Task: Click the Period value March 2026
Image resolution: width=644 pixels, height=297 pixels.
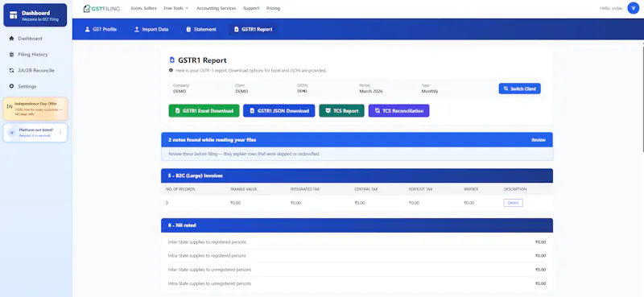Action: coord(371,91)
